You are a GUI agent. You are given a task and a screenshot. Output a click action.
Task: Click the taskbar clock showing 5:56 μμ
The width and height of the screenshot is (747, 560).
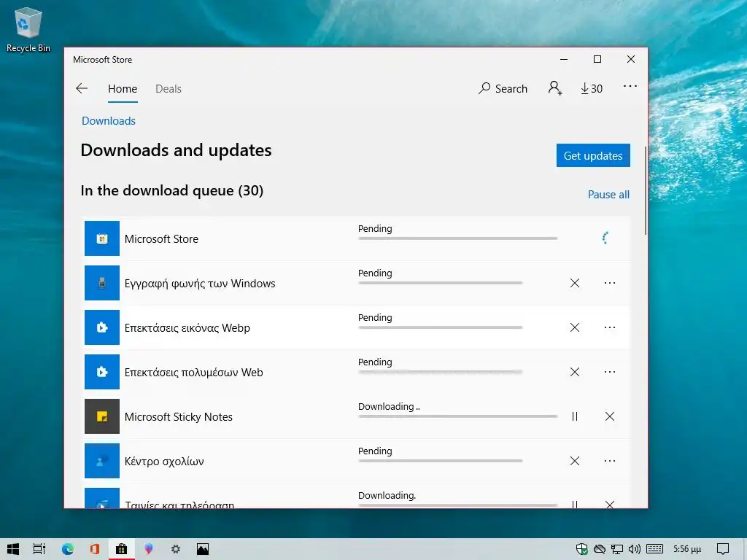click(687, 549)
